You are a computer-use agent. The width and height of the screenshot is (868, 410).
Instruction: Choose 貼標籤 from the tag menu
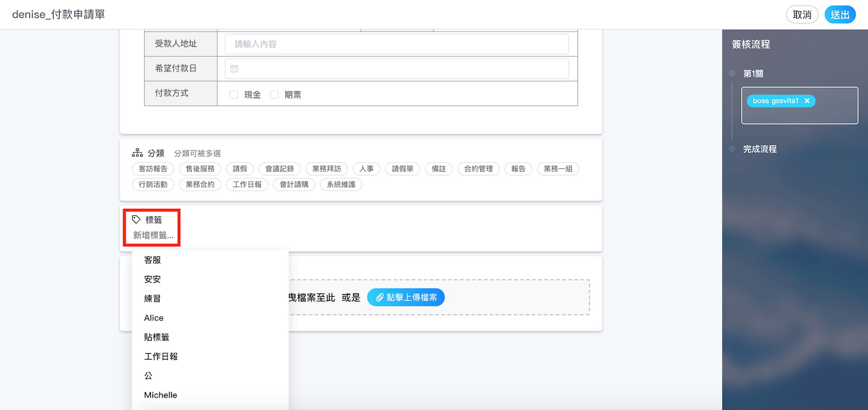point(157,337)
